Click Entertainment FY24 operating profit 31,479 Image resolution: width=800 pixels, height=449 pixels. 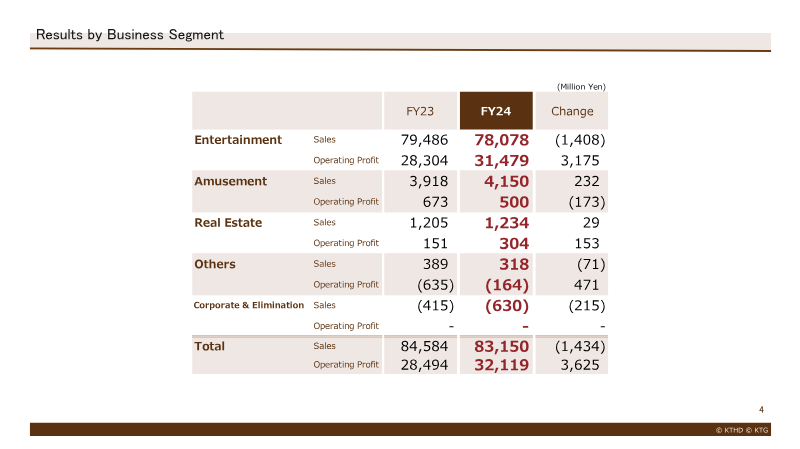click(502, 161)
